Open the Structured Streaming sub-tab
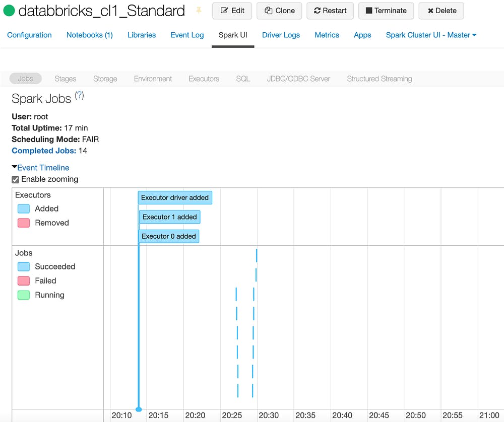The width and height of the screenshot is (504, 422). [380, 79]
